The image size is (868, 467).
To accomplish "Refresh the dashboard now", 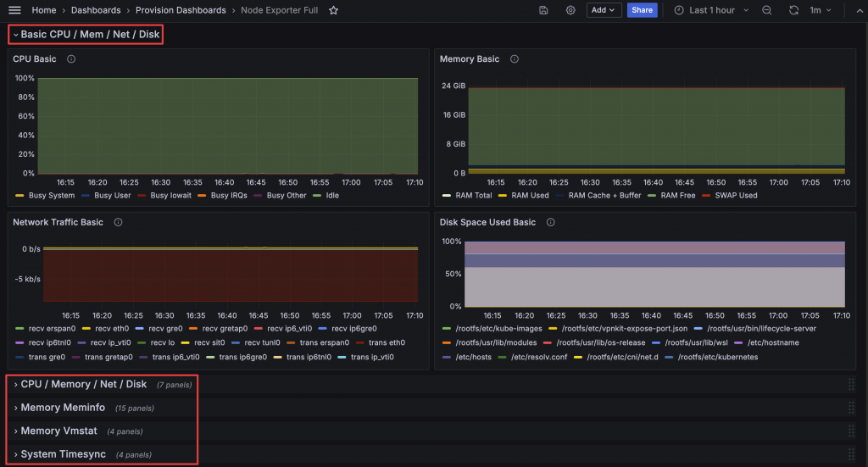I will click(x=793, y=10).
